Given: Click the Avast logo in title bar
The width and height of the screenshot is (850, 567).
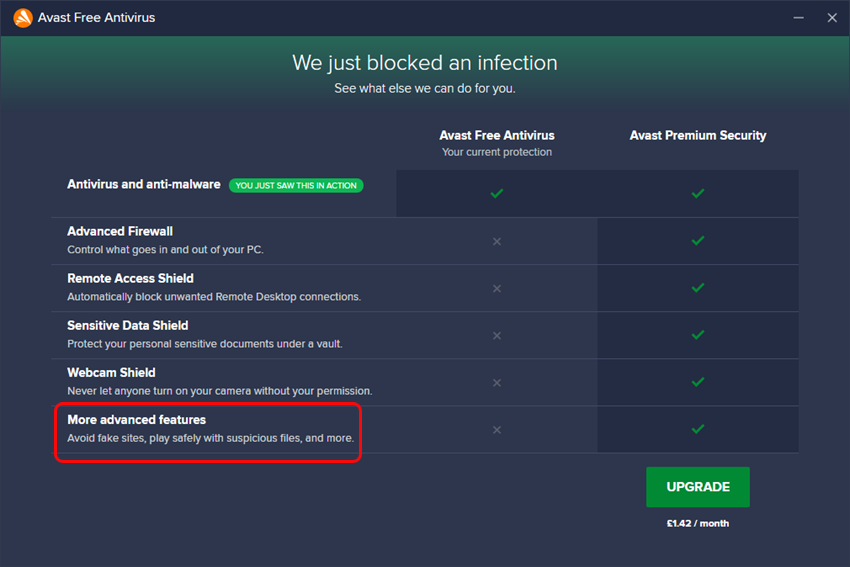Looking at the screenshot, I should (22, 17).
